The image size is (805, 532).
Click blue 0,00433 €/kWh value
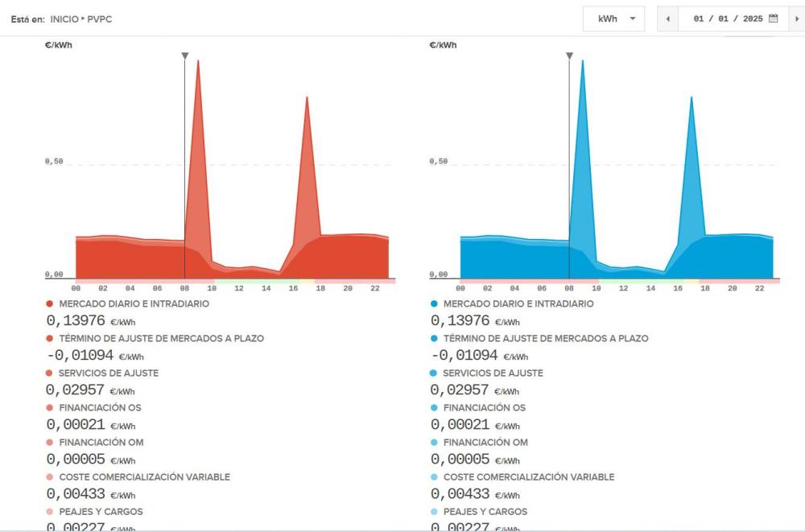point(476,494)
